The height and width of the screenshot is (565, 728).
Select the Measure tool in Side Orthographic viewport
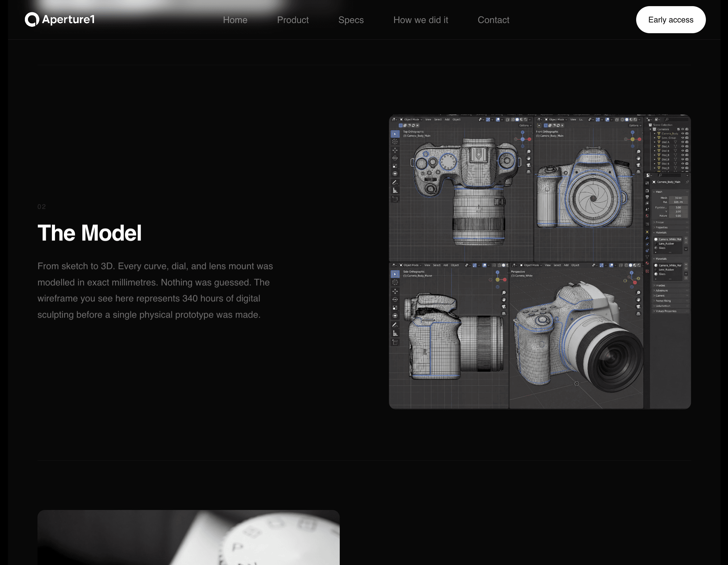[x=395, y=333]
